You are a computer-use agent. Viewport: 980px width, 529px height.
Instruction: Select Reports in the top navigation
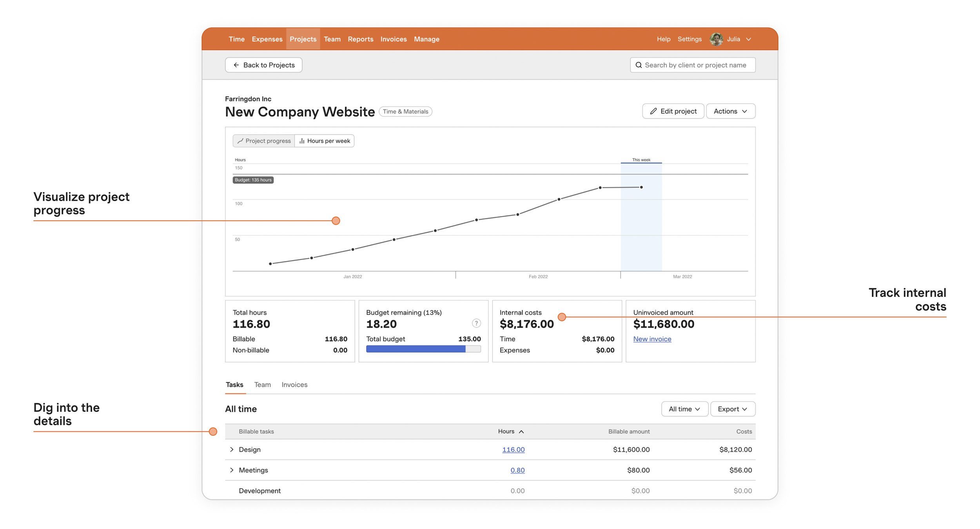360,39
